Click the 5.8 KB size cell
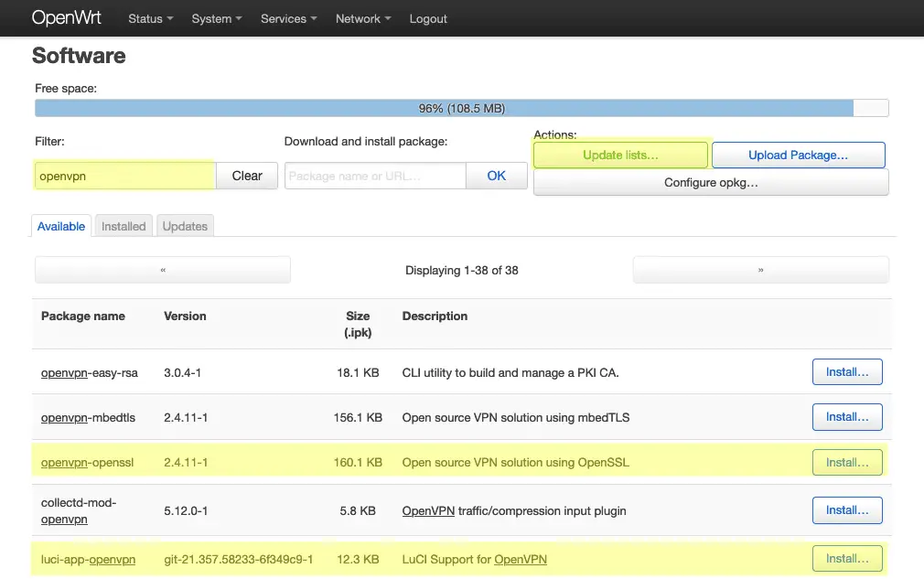924x579 pixels. tap(358, 510)
